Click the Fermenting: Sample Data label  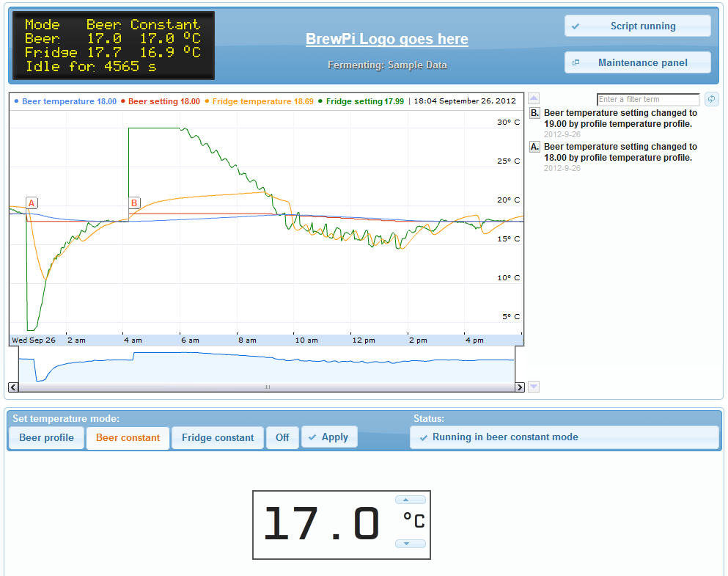pos(387,65)
